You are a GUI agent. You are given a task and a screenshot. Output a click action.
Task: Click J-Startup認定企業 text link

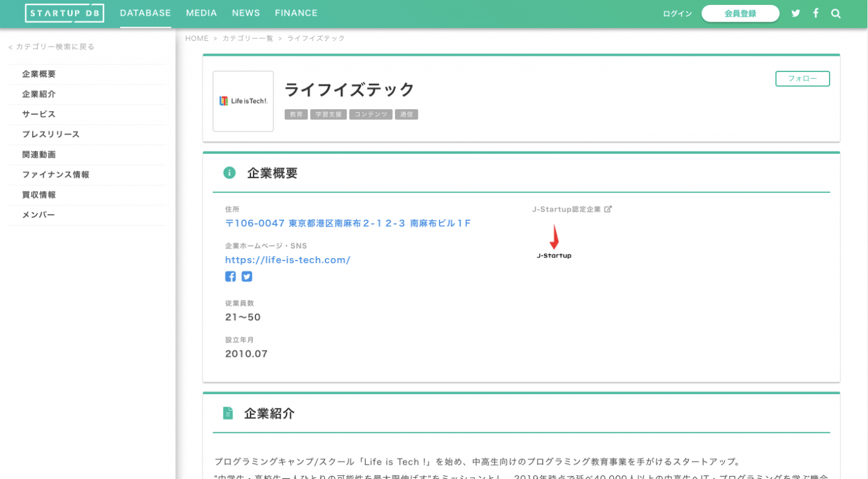[567, 209]
